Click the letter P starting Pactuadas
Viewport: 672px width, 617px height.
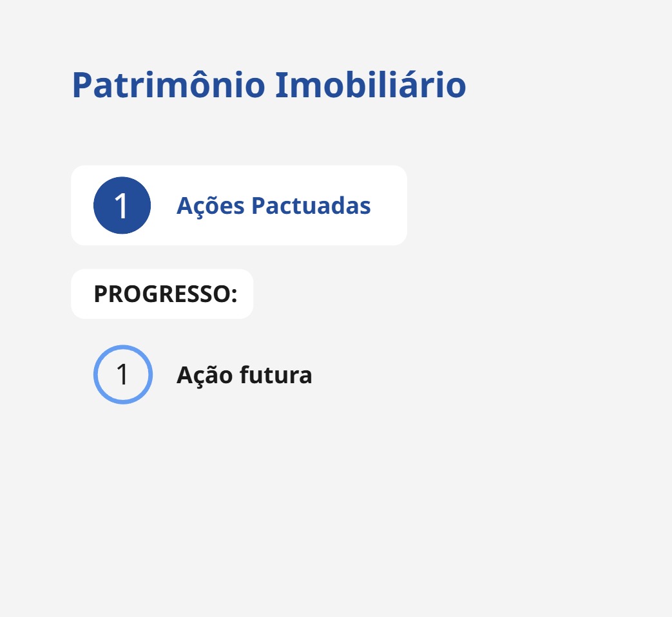(x=258, y=206)
